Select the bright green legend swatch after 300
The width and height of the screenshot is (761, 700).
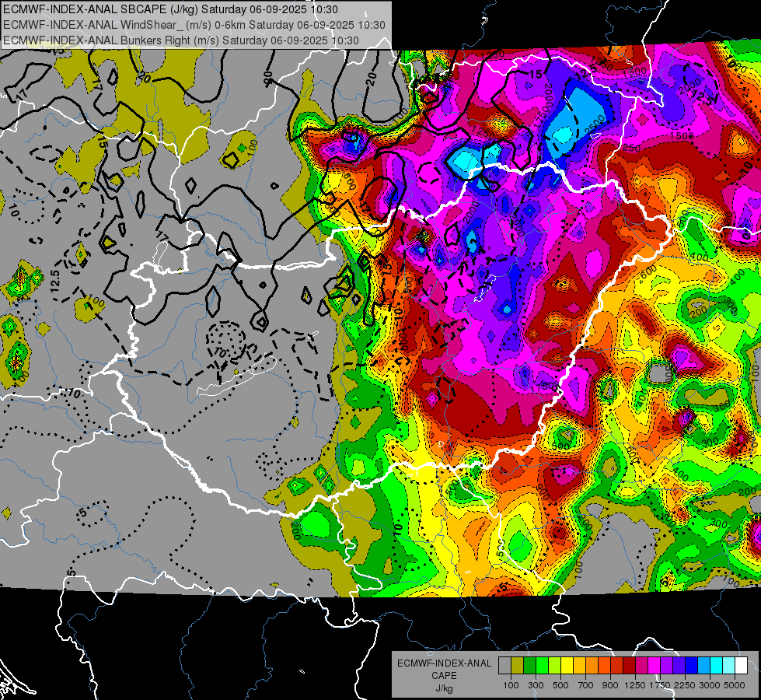click(x=542, y=666)
